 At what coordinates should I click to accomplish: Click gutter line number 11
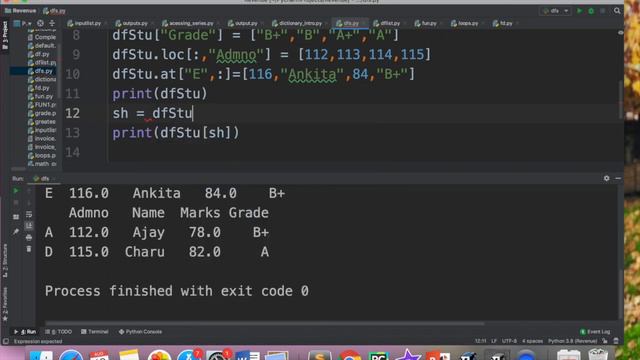coord(73,94)
